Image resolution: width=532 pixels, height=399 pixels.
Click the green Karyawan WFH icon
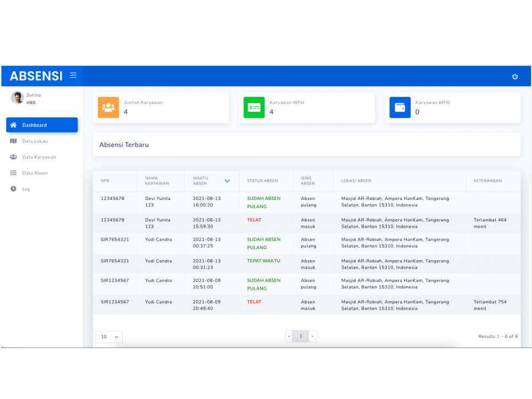(x=254, y=107)
